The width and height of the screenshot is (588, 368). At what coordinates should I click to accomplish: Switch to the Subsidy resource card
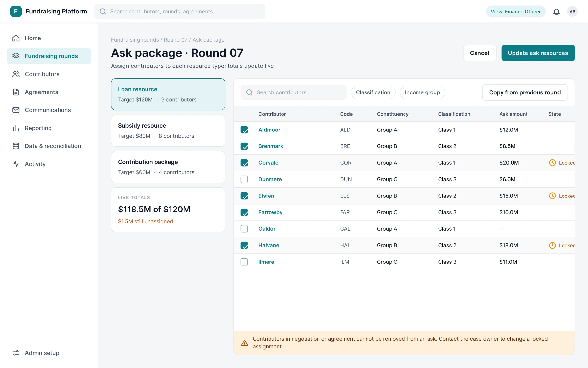point(168,131)
